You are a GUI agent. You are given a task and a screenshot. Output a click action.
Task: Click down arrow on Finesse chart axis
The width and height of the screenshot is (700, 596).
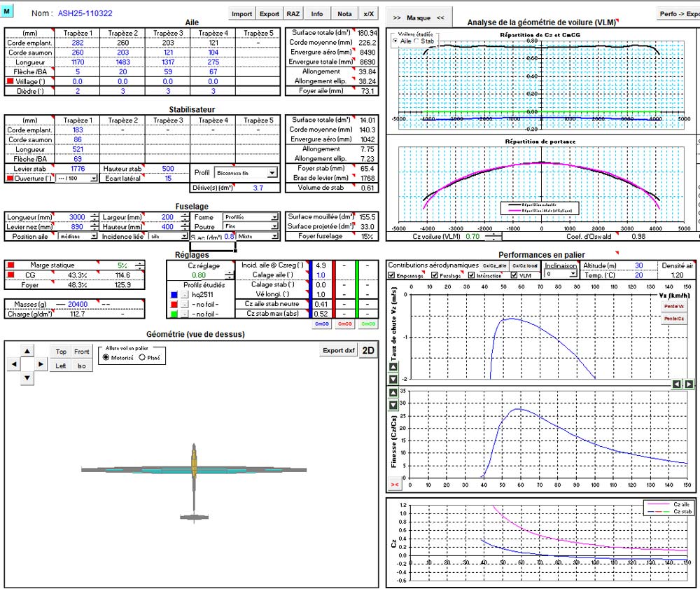coord(393,405)
